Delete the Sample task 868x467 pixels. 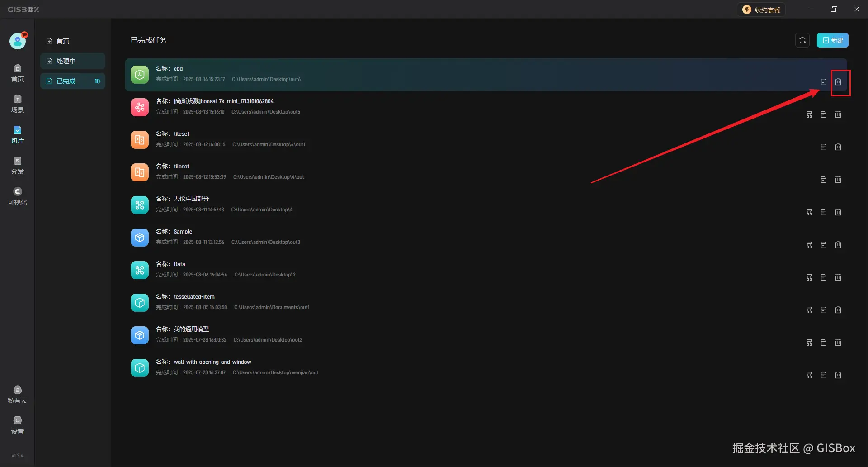838,245
